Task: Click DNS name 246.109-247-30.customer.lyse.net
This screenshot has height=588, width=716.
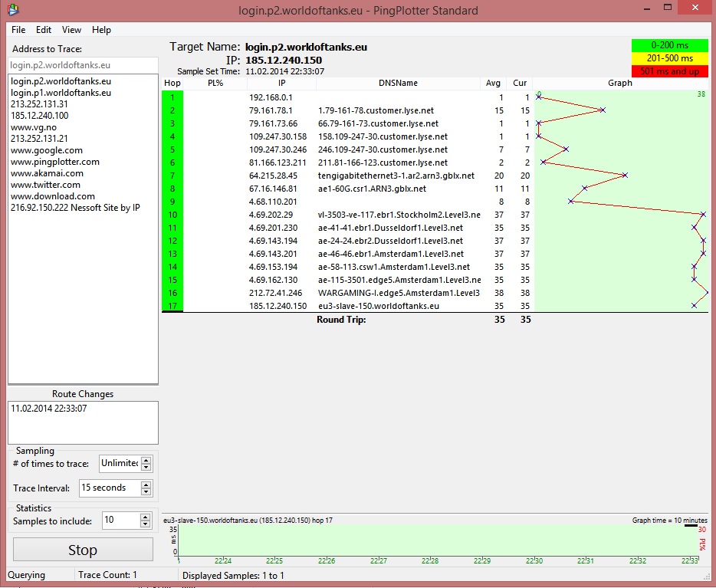Action: 383,149
